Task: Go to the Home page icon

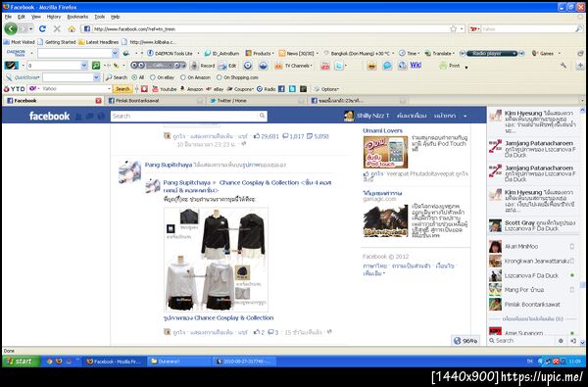Action: [x=72, y=28]
